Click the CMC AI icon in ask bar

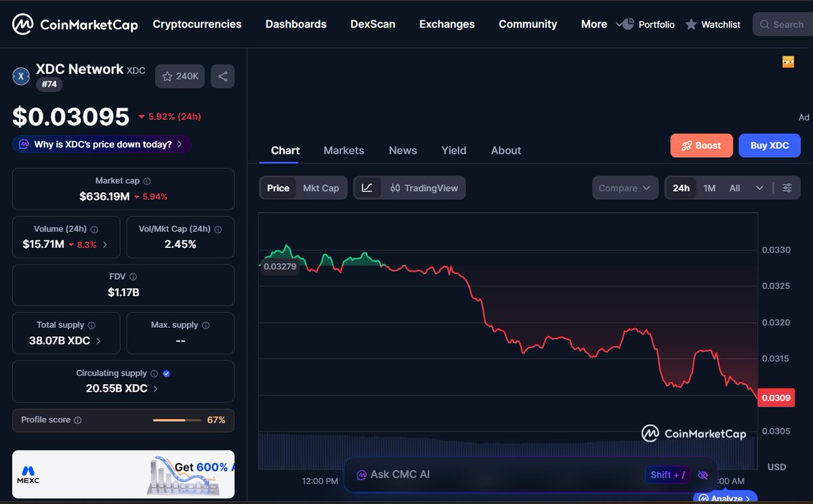point(362,475)
